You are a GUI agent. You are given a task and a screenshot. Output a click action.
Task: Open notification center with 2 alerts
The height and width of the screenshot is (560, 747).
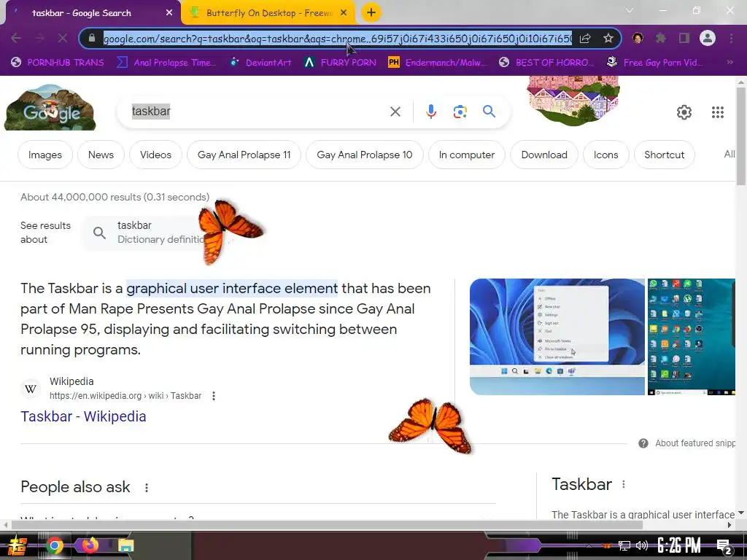tap(724, 546)
